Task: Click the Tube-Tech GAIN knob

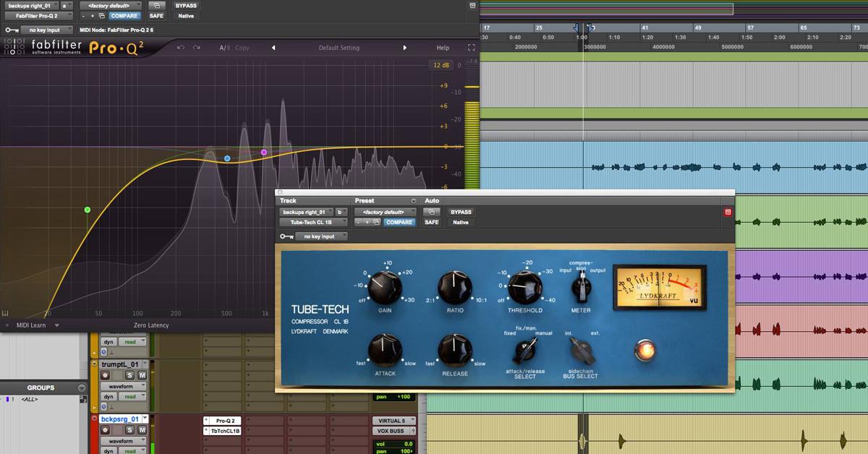Action: (386, 287)
